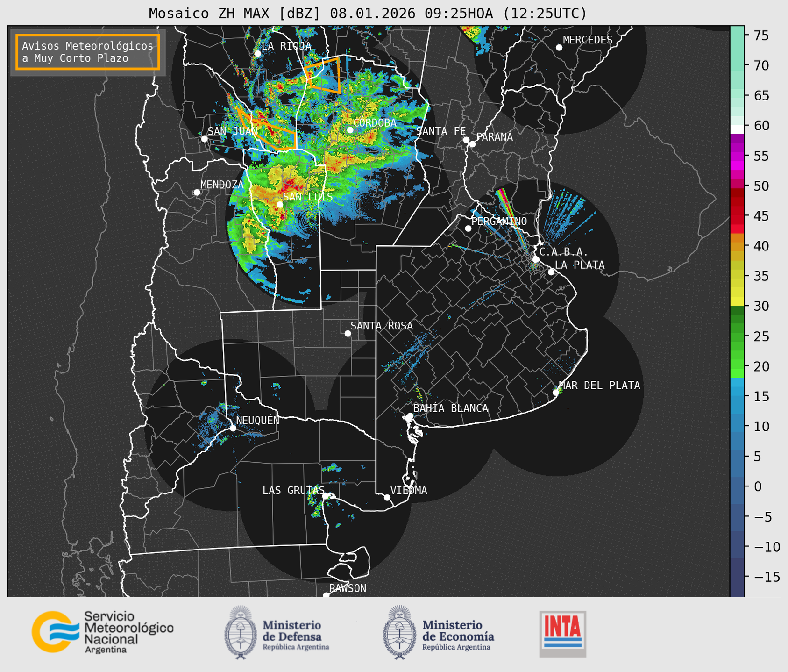Click the −15 value on the dBZ scale
The image size is (788, 672).
767,577
